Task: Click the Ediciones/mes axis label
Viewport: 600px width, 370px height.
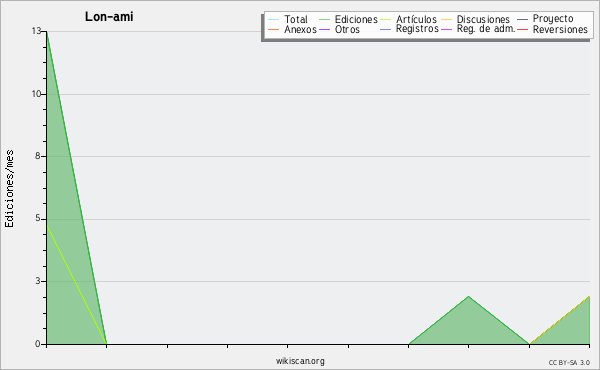Action: coord(9,189)
